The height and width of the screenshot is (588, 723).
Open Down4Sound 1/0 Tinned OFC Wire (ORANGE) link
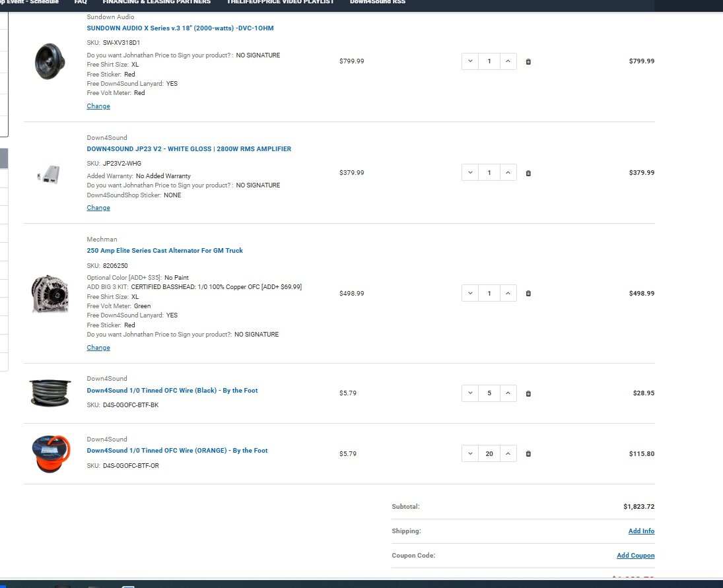pos(177,451)
